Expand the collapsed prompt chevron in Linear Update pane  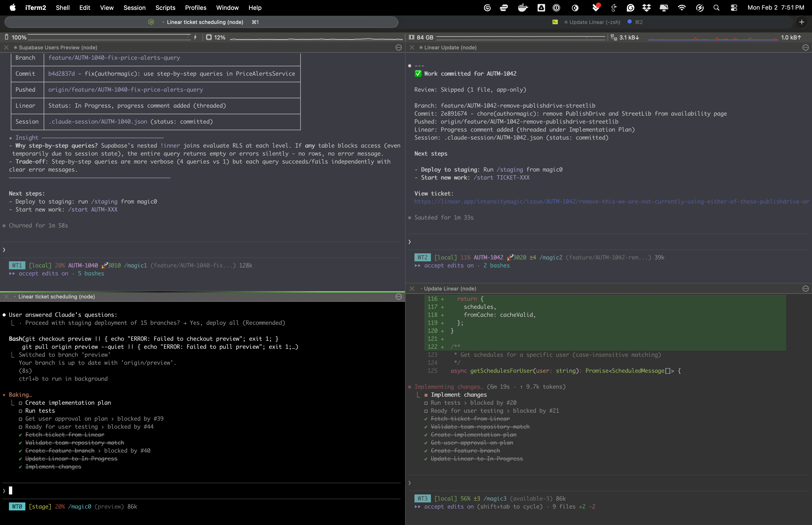coord(409,242)
